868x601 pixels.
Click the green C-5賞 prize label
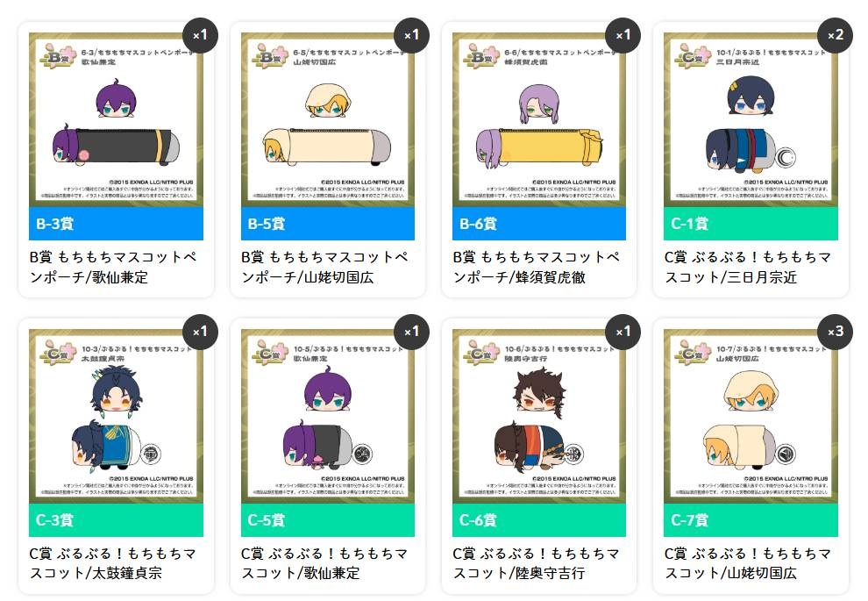[x=328, y=520]
